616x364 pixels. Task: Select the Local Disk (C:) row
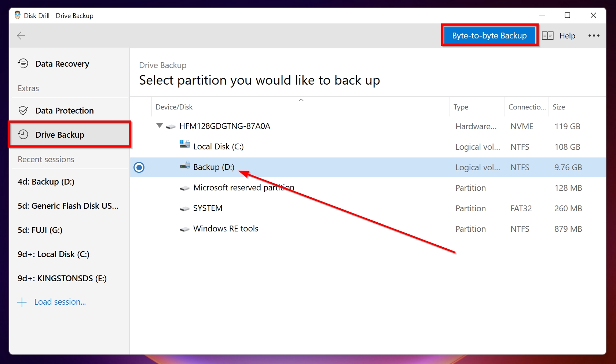(368, 147)
